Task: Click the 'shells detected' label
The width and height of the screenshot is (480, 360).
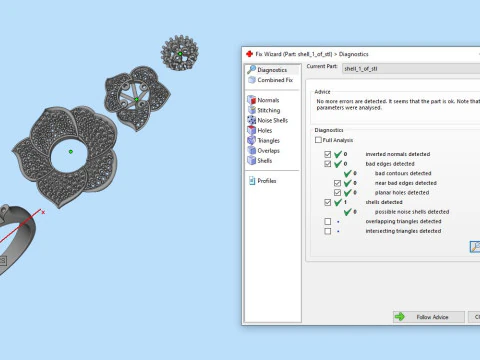Action: point(384,202)
